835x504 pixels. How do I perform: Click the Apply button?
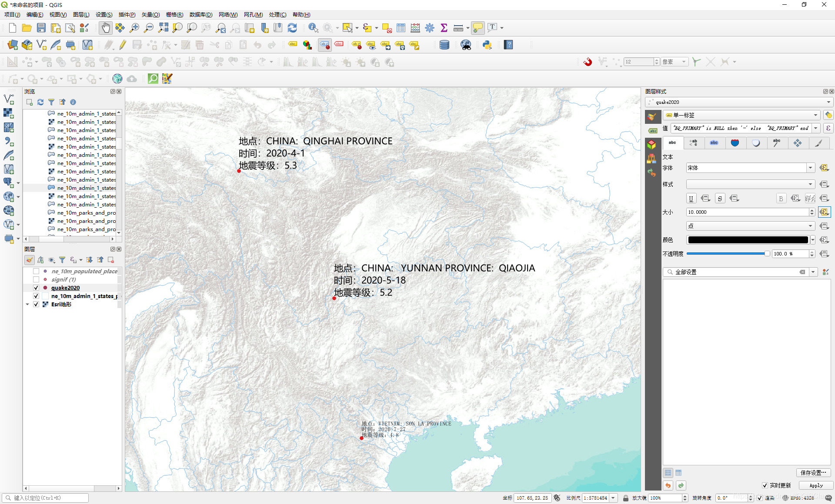coord(816,485)
